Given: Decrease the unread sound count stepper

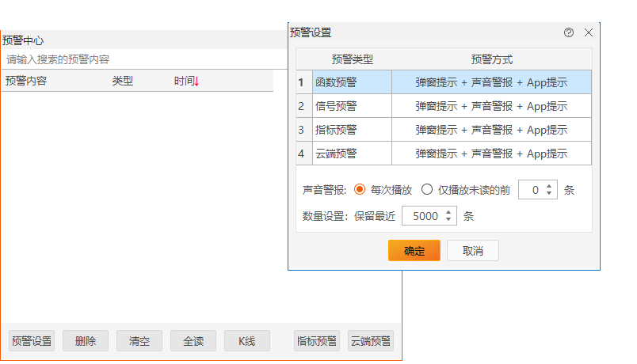Looking at the screenshot, I should [551, 194].
